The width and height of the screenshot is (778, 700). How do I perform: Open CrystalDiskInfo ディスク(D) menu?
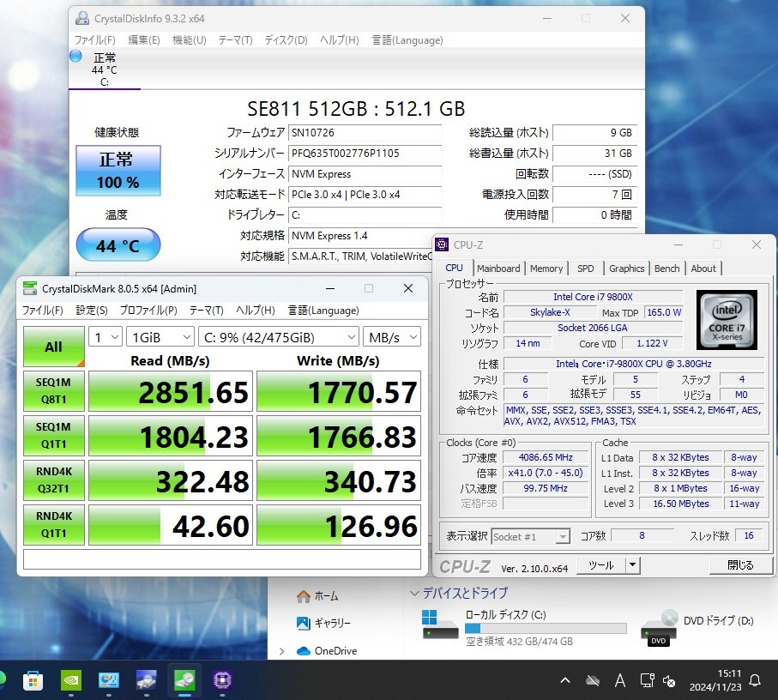[286, 40]
